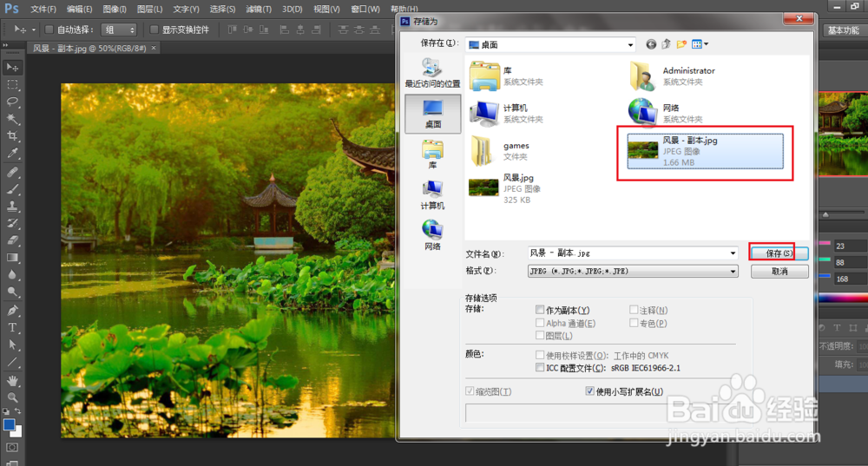Uncheck 使用小写扩展名 checkbox

point(589,391)
